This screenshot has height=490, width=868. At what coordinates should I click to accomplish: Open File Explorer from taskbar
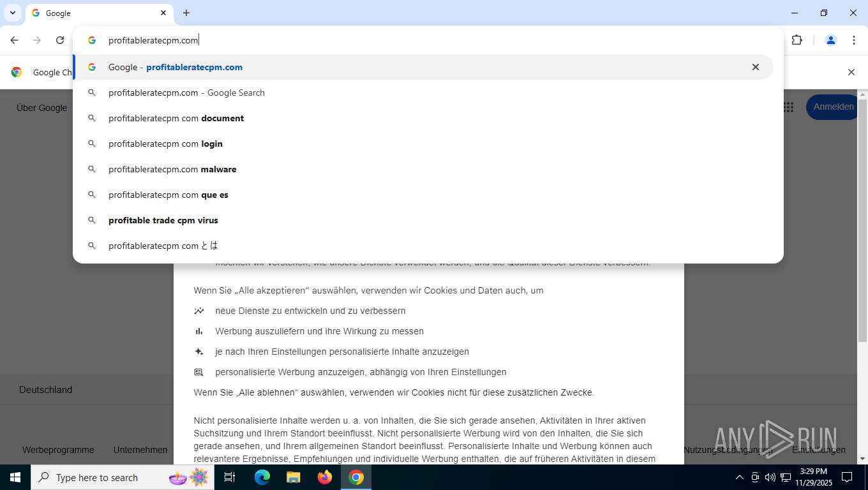tap(294, 477)
